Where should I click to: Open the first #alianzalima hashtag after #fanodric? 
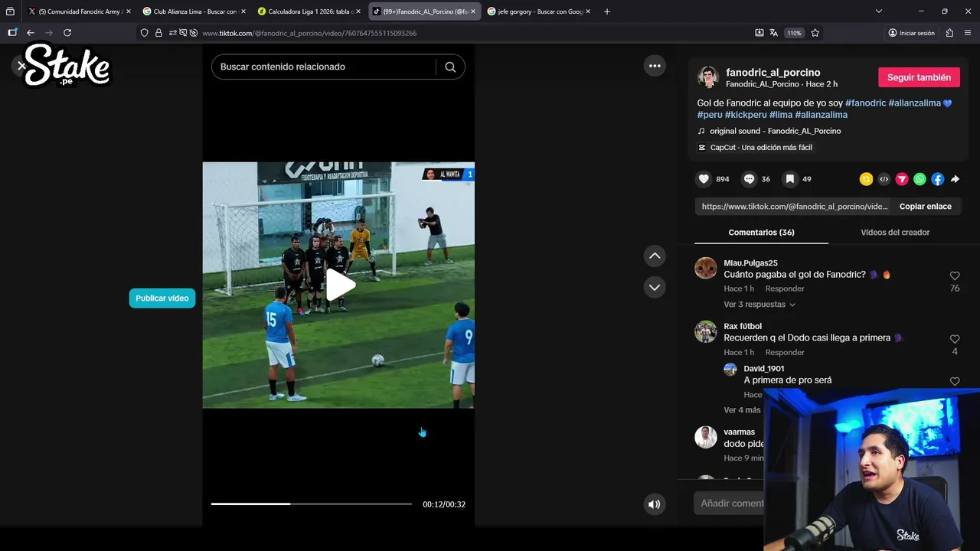(x=915, y=103)
